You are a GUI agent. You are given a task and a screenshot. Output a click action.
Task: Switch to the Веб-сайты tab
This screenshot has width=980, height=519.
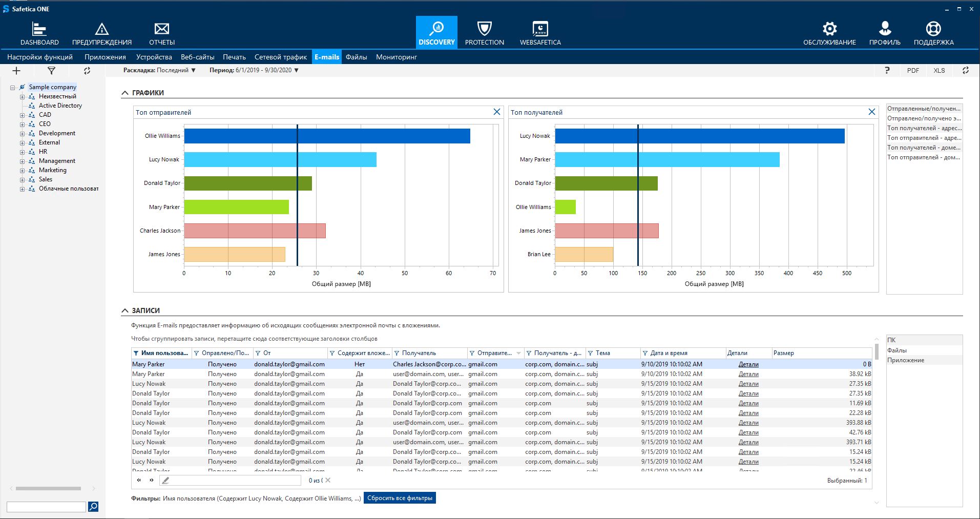(197, 57)
